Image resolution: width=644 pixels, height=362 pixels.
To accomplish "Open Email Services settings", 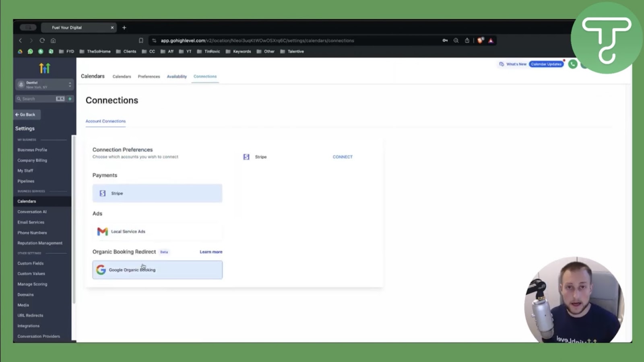I will (x=31, y=222).
